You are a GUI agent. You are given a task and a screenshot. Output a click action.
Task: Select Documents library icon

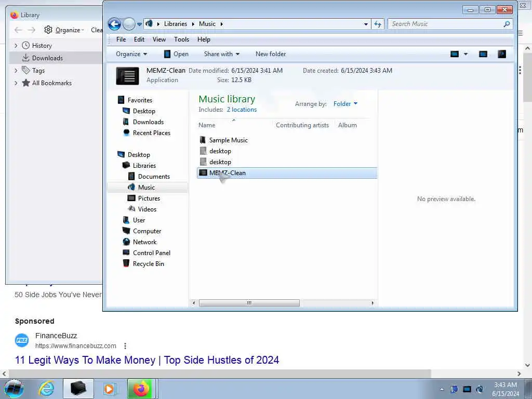click(131, 177)
